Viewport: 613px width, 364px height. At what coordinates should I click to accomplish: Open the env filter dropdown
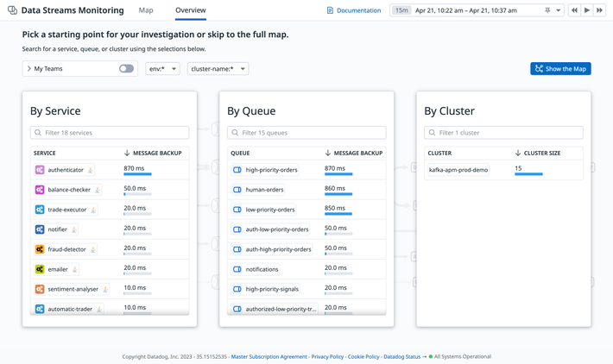[162, 68]
